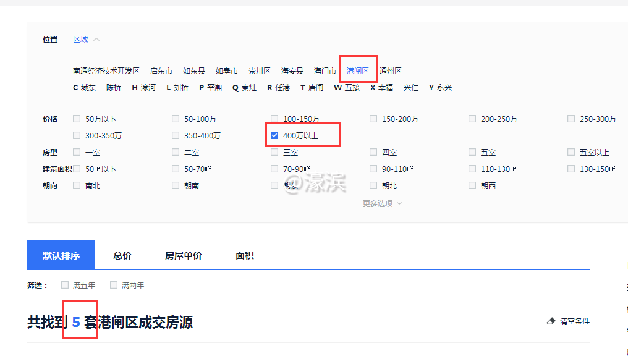This screenshot has height=364, width=628.
Task: Switch to the 面积 sorting tab
Action: point(244,255)
